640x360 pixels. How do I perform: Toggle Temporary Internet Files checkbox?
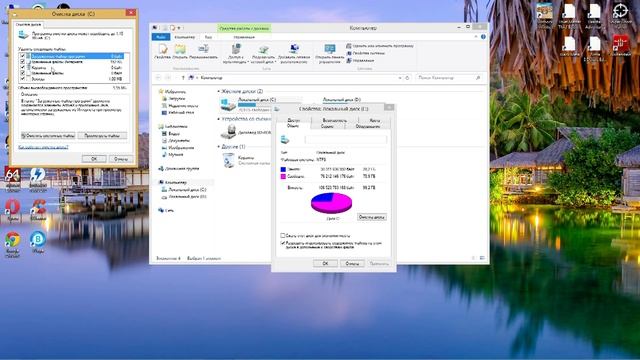[22, 62]
